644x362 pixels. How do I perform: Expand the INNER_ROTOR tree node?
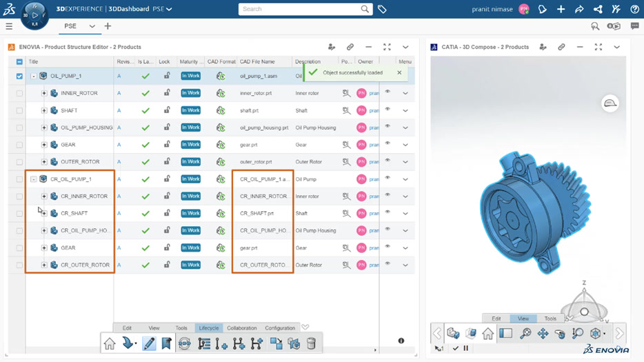click(44, 93)
